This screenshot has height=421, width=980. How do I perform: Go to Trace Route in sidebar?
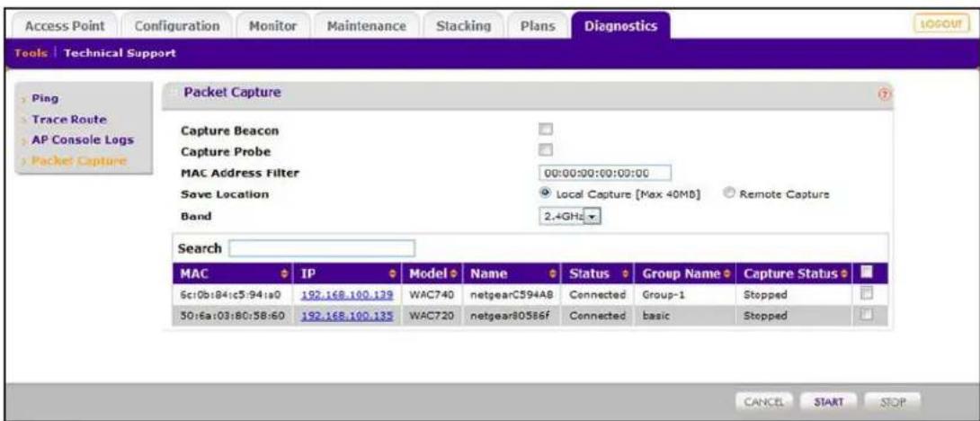(68, 119)
